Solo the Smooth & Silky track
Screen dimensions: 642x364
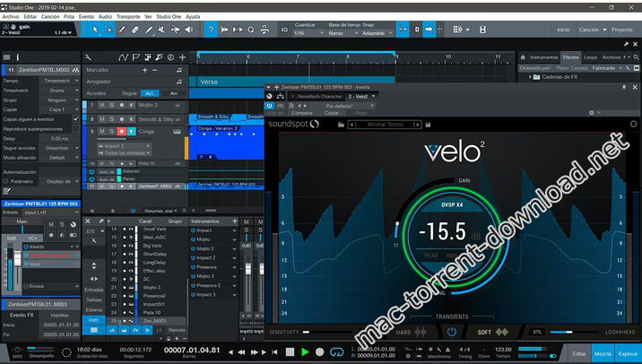click(112, 119)
